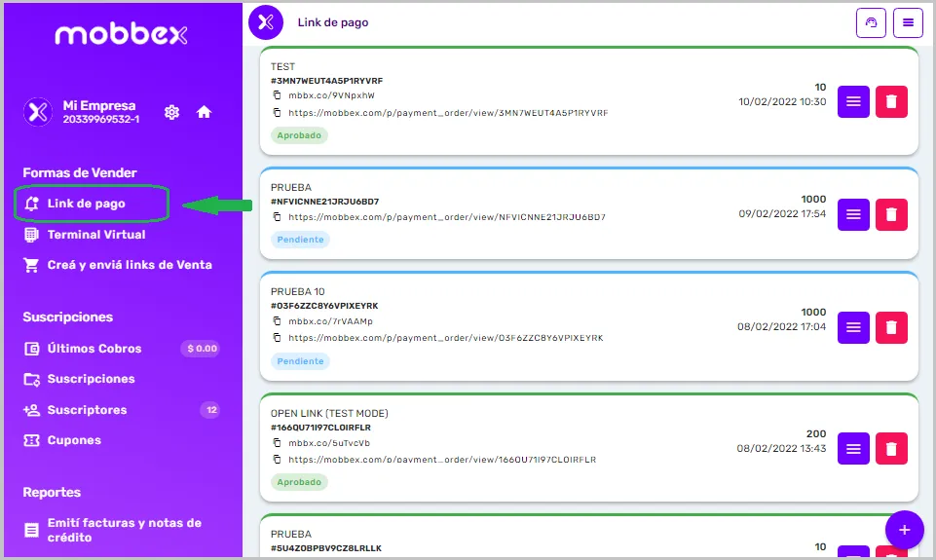This screenshot has width=936, height=560.
Task: Open Cupones in the sidebar
Action: (62, 440)
